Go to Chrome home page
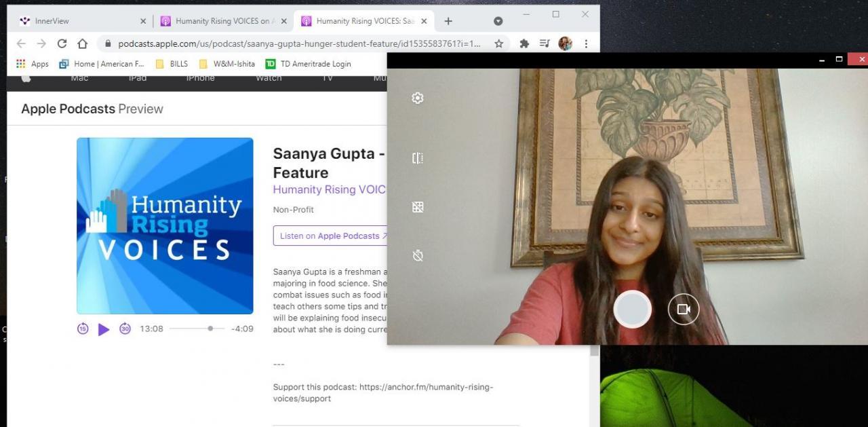 point(82,43)
